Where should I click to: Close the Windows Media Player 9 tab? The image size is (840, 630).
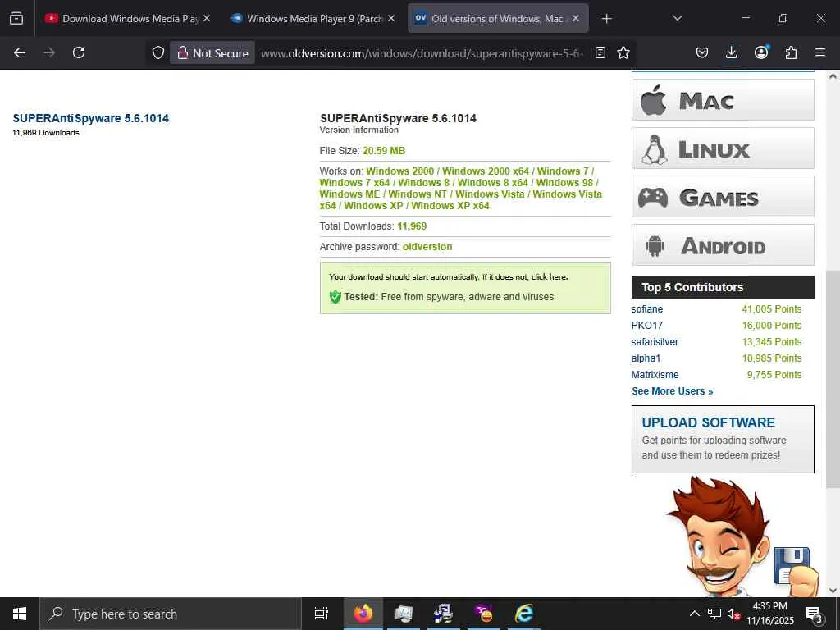391,18
